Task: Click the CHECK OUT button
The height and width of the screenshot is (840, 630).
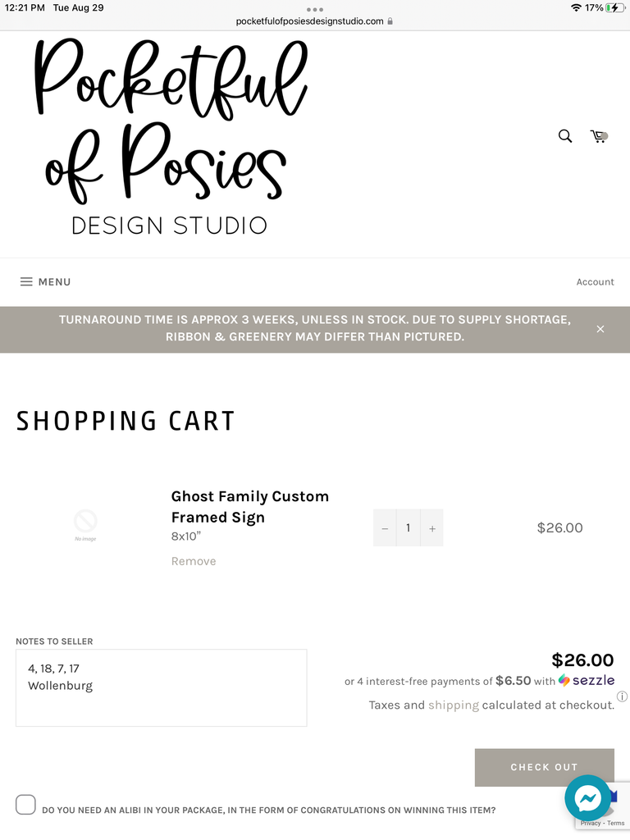Action: point(545,767)
